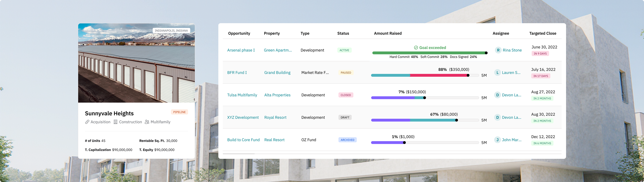Sort by the Amount Raised column header
Viewport: 644px width, 182px height.
pyautogui.click(x=388, y=33)
